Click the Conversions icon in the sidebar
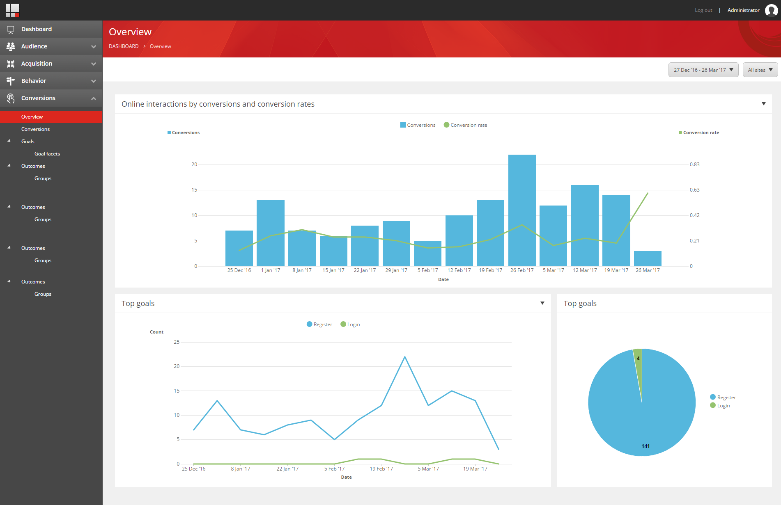The image size is (781, 505). point(10,98)
